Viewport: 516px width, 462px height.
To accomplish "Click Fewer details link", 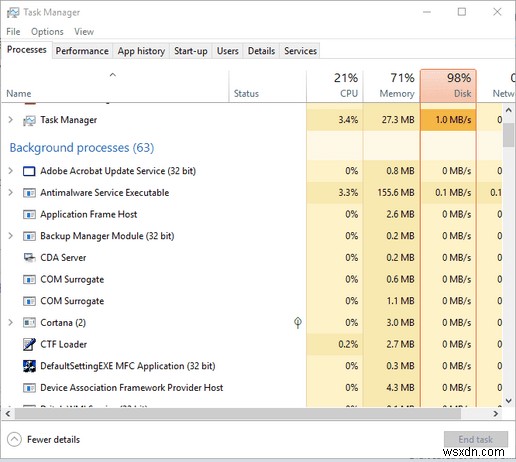I will pos(53,440).
